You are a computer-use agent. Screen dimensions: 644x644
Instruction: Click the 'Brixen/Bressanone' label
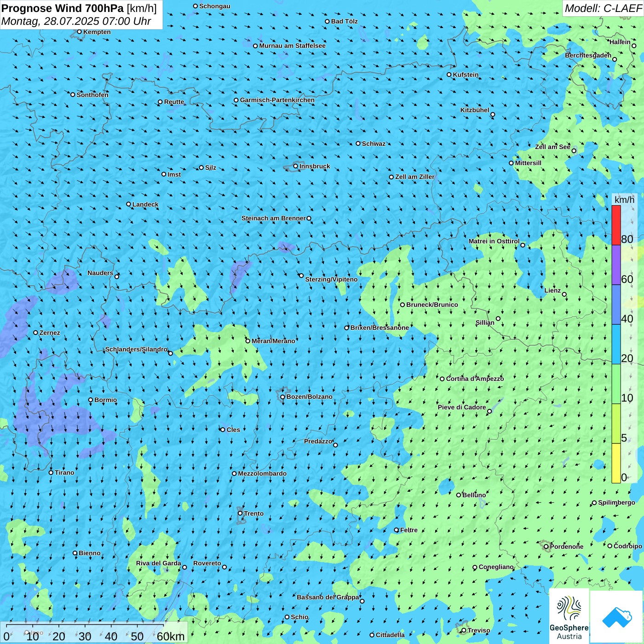(x=379, y=328)
